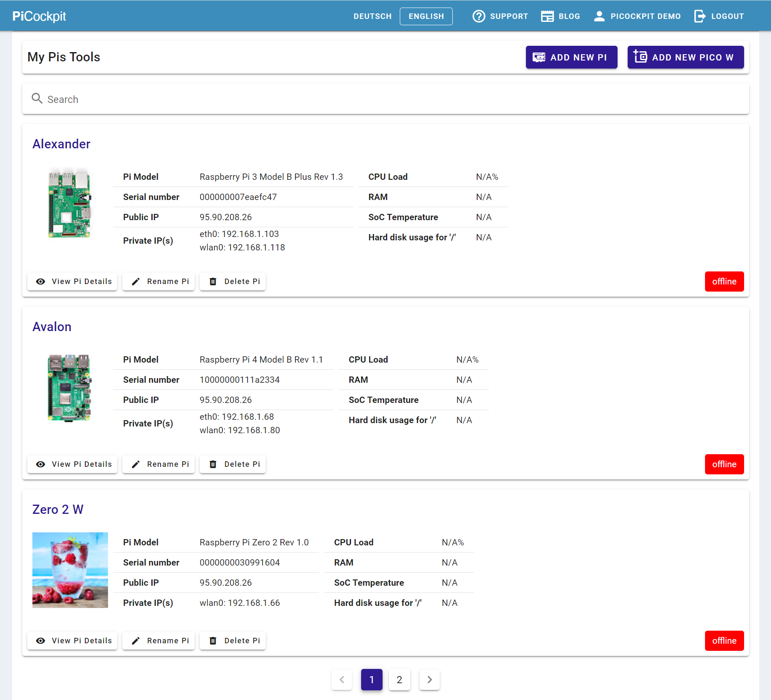This screenshot has width=771, height=700.
Task: Click the search magnifier icon
Action: tap(37, 99)
